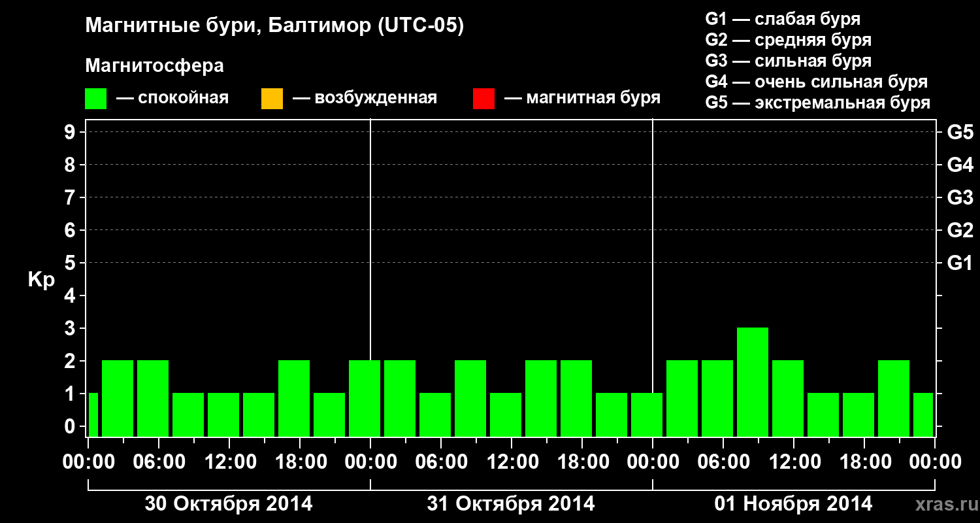Click the green 'спокойная' legend swatch
The image size is (980, 523).
96,99
